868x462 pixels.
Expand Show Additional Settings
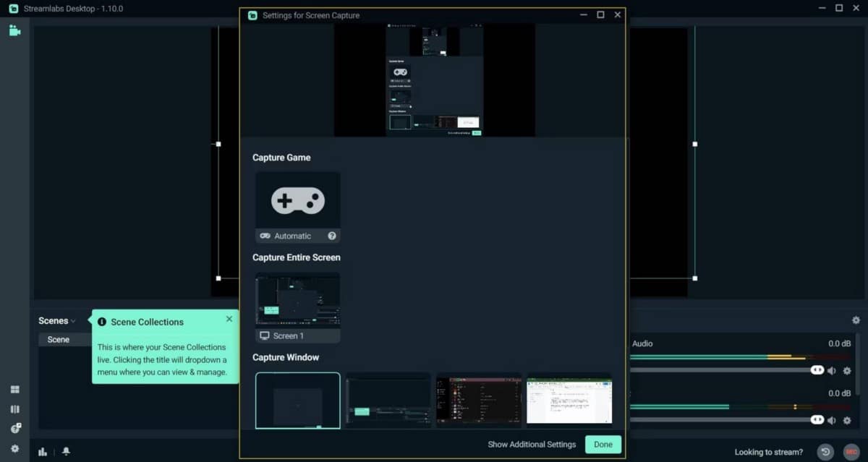point(532,445)
